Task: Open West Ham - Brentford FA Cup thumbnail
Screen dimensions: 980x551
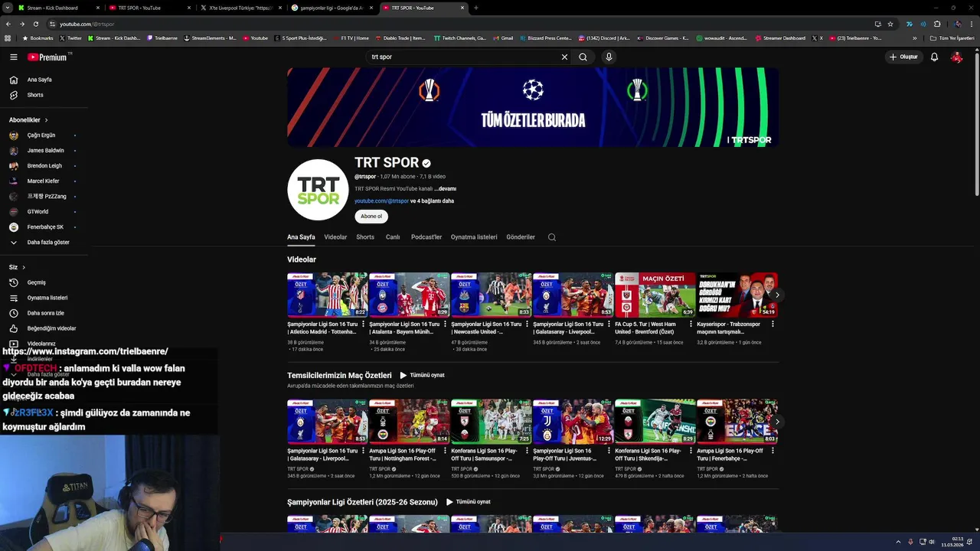Action: (655, 295)
